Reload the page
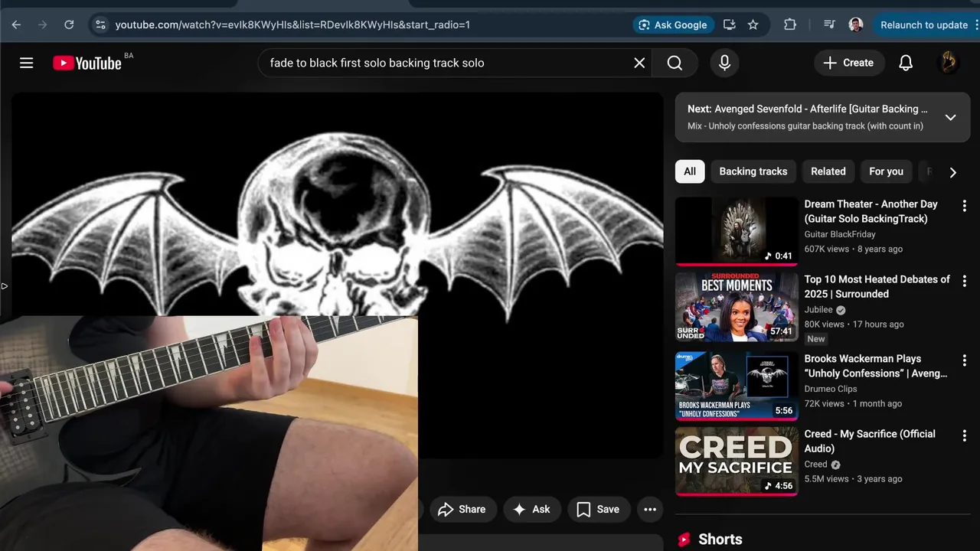 click(x=69, y=24)
